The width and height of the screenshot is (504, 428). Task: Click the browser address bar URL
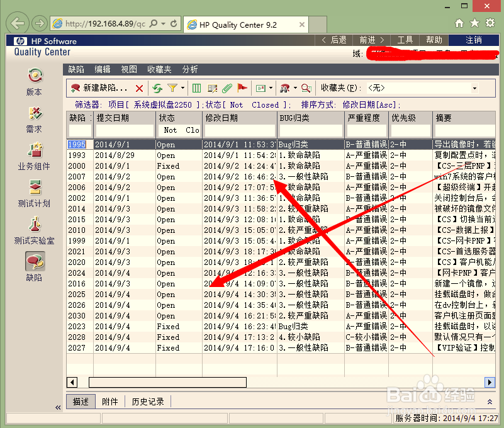(105, 23)
